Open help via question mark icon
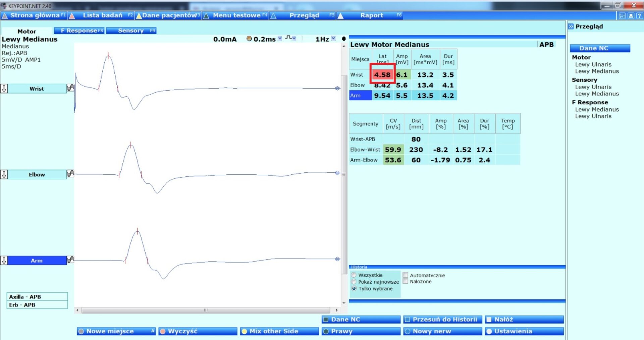Image resolution: width=644 pixels, height=340 pixels. (x=639, y=16)
